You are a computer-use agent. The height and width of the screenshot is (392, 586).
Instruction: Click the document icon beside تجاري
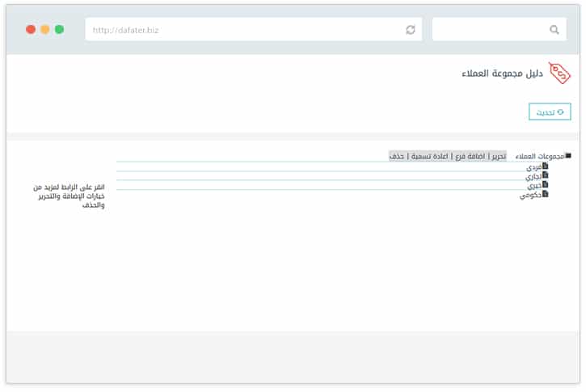[x=546, y=175]
